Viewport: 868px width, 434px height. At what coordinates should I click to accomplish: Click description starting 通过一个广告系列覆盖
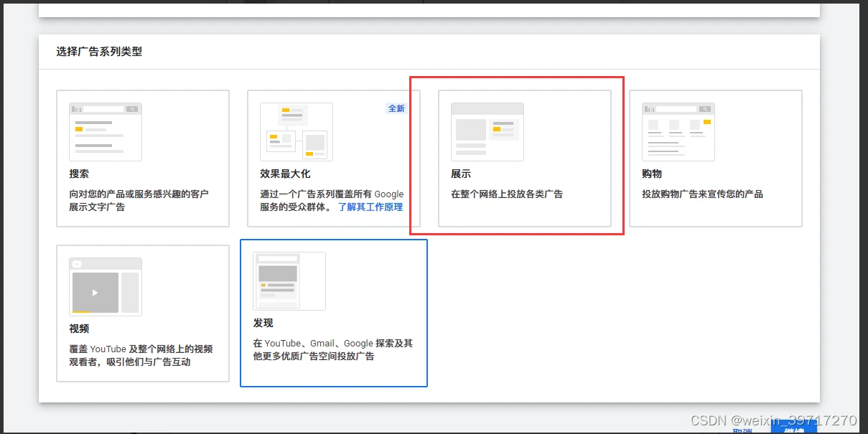pos(332,201)
